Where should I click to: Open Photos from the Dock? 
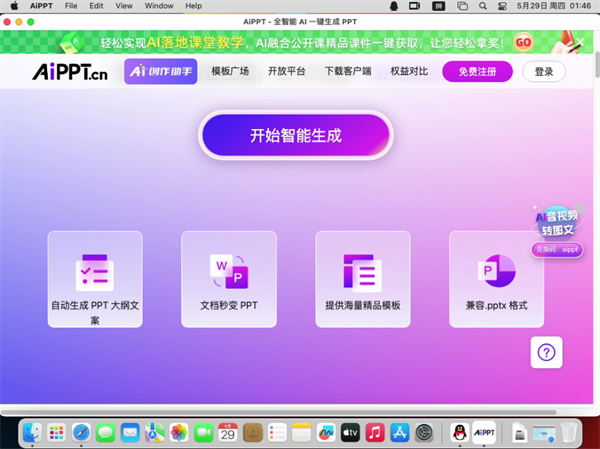(x=179, y=433)
